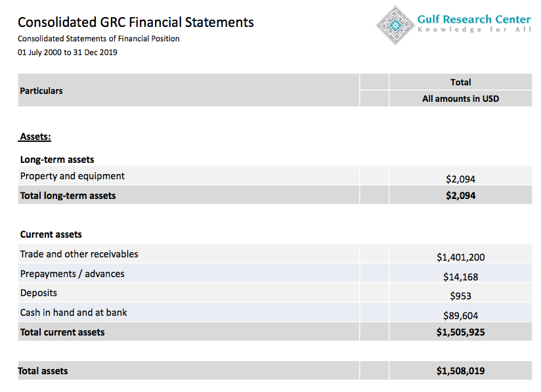Select the $1,508,019 total assets amount
This screenshot has width=541, height=392.
460,371
